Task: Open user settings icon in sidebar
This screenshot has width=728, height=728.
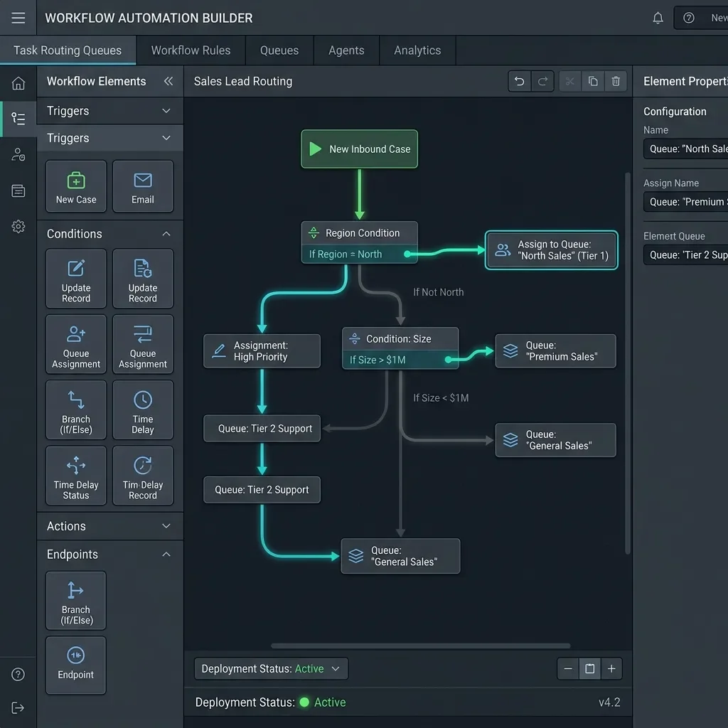Action: [x=18, y=154]
